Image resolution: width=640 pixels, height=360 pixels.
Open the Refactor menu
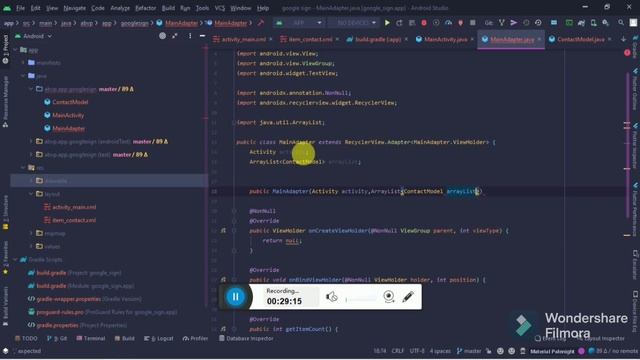pyautogui.click(x=145, y=8)
